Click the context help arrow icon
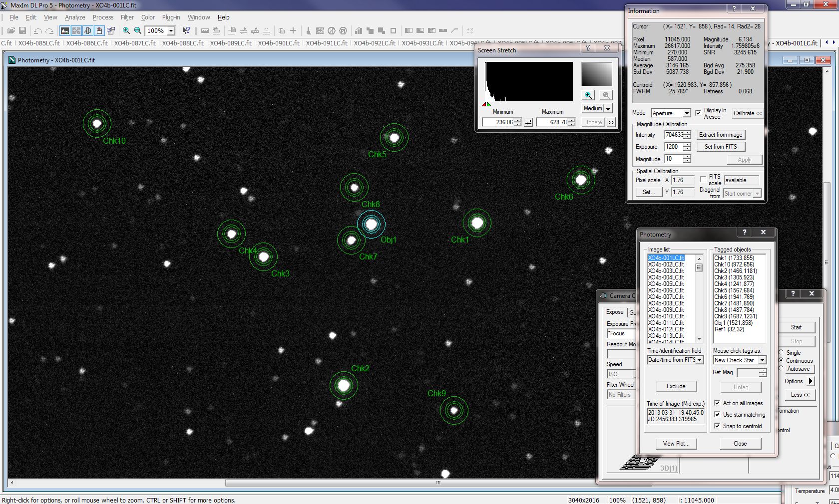This screenshot has height=504, width=839. [x=186, y=30]
